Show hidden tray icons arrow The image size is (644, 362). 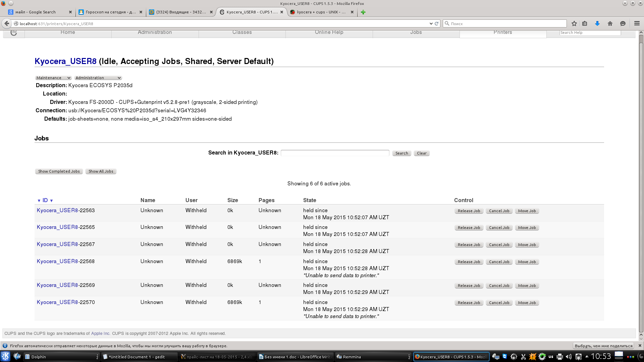[587, 356]
